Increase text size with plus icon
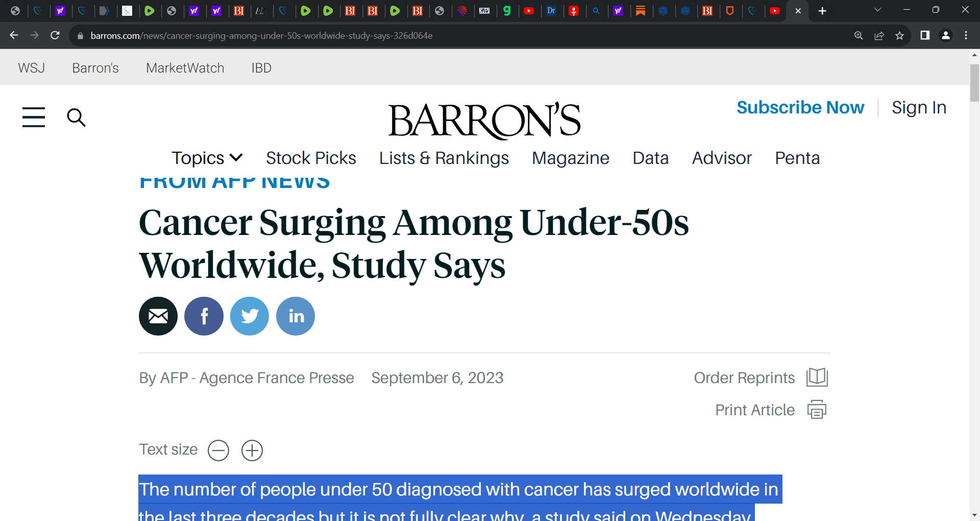This screenshot has height=521, width=980. 252,451
